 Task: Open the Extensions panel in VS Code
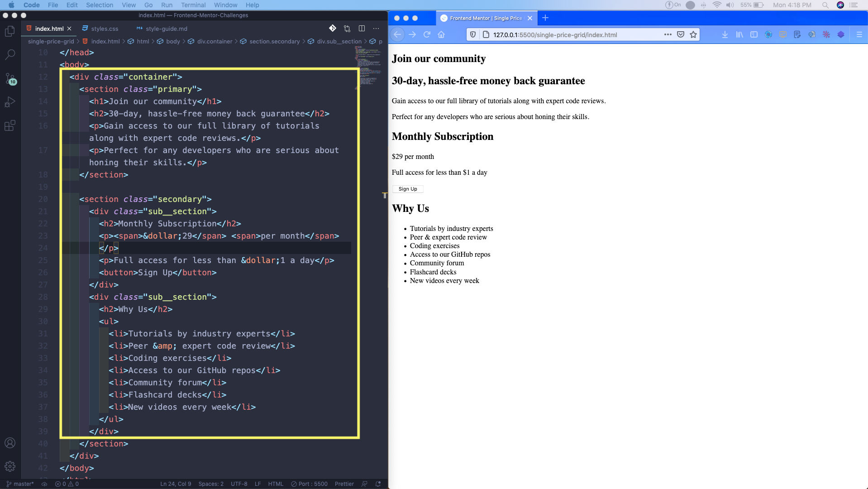tap(10, 125)
